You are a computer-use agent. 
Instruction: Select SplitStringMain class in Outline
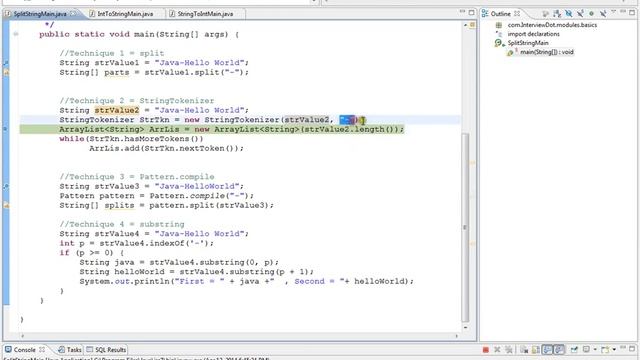coord(528,43)
